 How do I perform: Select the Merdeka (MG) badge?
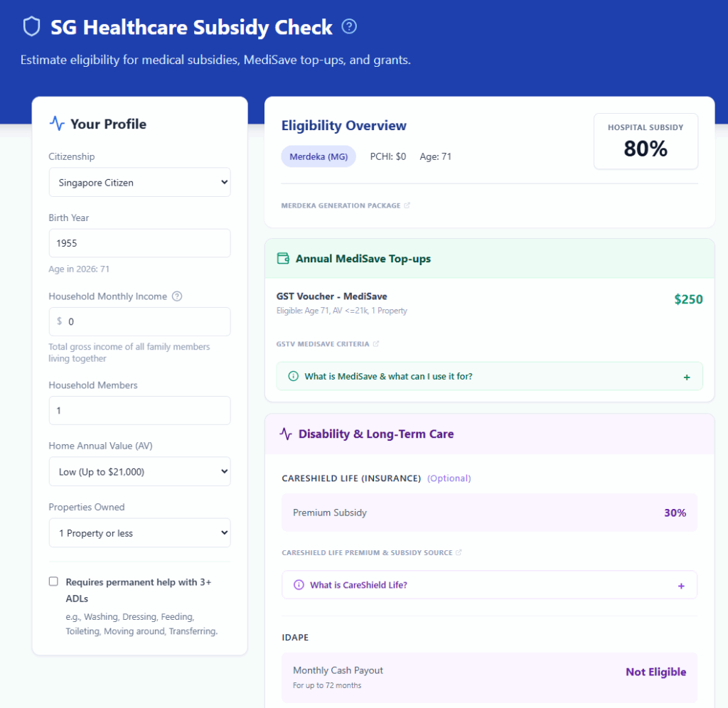[x=318, y=156]
